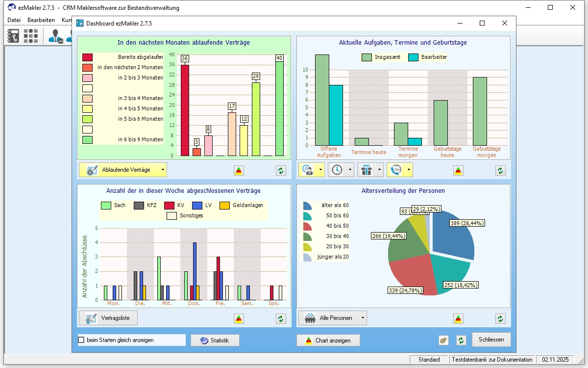This screenshot has width=588, height=368.
Task: Click 'Testdatenbank zur Dokumentation' in status bar
Action: (492, 360)
